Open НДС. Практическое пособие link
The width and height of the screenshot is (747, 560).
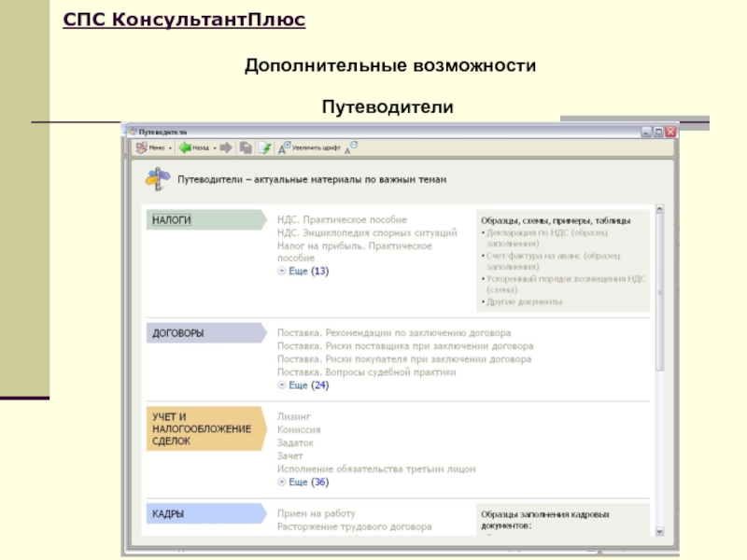pyautogui.click(x=342, y=219)
